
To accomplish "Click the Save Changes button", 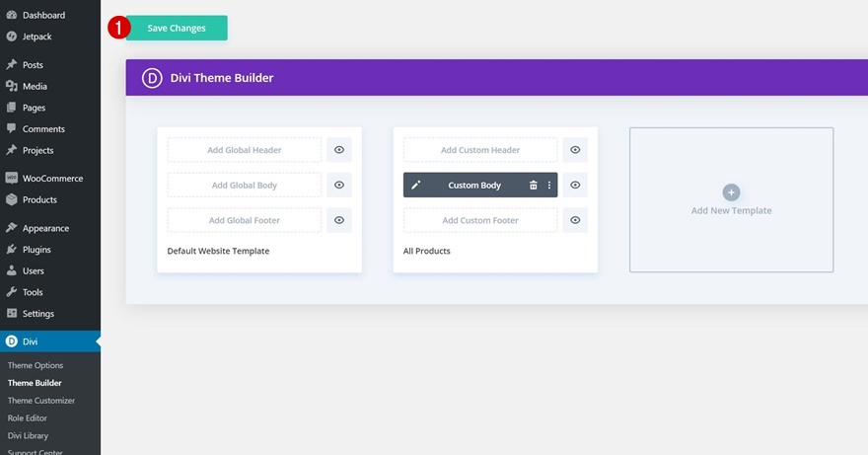I will (177, 29).
